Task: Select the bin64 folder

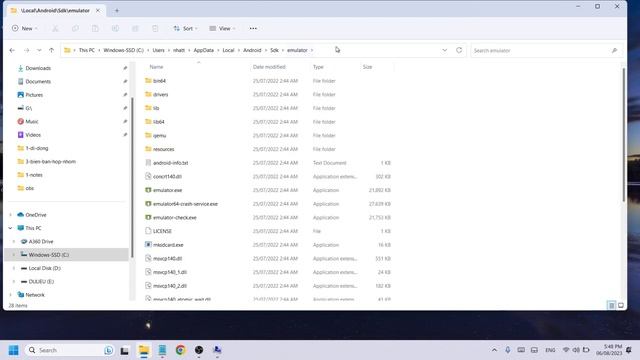Action: click(159, 81)
